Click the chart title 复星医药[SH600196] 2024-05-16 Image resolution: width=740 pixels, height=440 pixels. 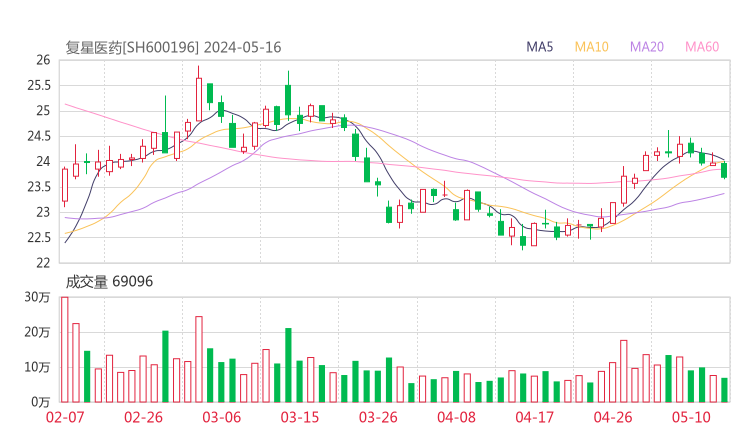click(173, 47)
